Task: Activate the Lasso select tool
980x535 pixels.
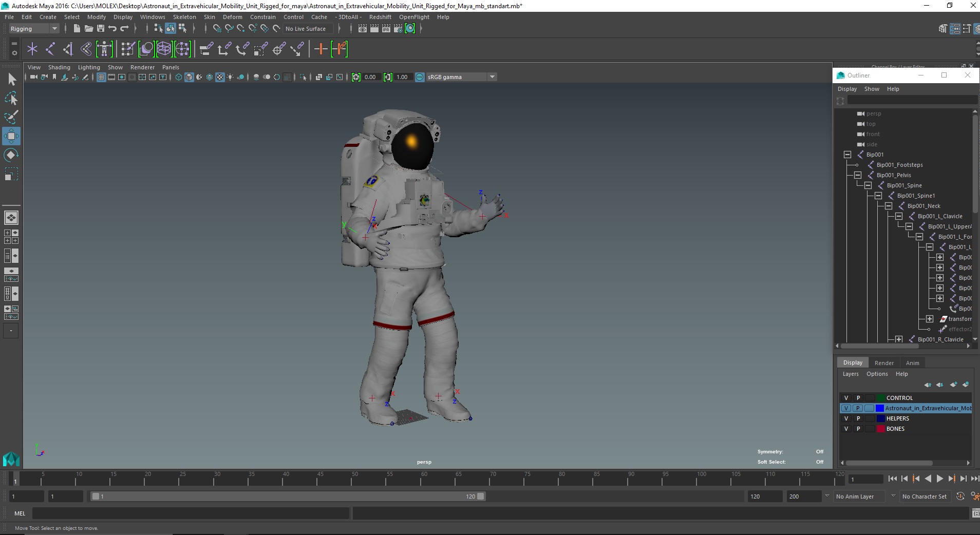Action: pos(11,98)
